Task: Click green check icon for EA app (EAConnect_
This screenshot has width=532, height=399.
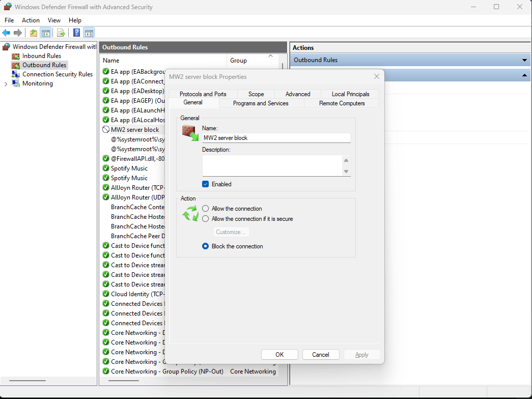Action: point(106,81)
